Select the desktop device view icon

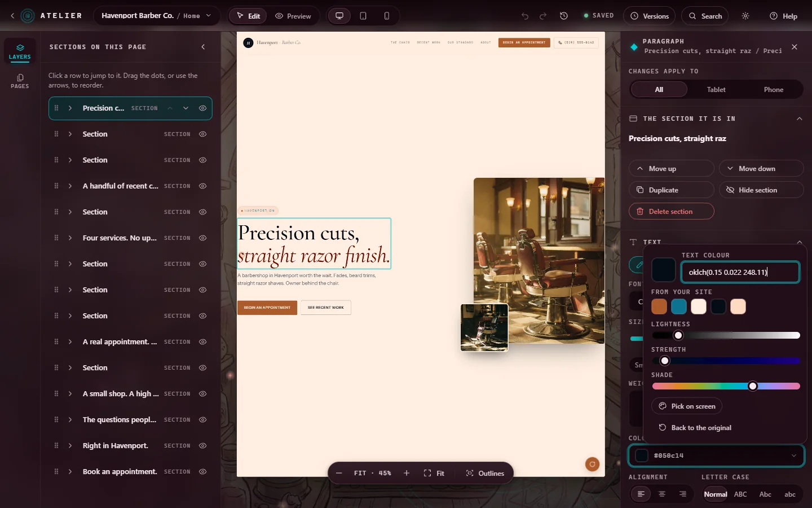pos(339,16)
